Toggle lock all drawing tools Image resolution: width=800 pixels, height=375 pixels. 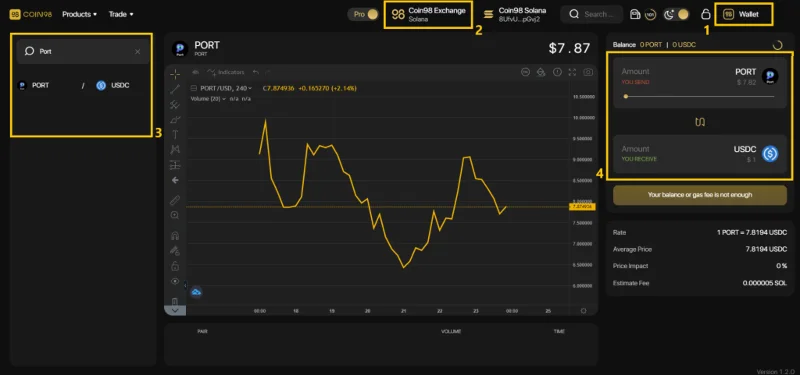pyautogui.click(x=175, y=266)
